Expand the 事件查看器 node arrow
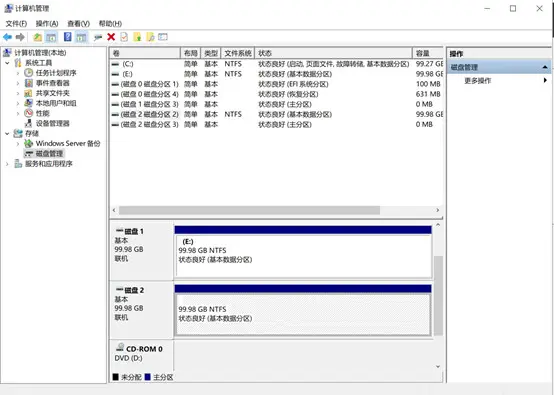Image resolution: width=554 pixels, height=395 pixels. (18, 83)
